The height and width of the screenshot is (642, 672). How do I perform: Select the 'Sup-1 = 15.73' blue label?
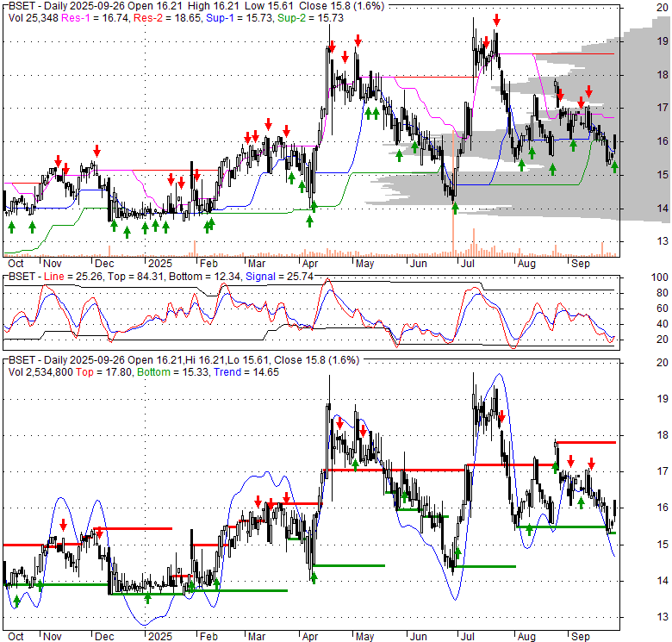[240, 18]
